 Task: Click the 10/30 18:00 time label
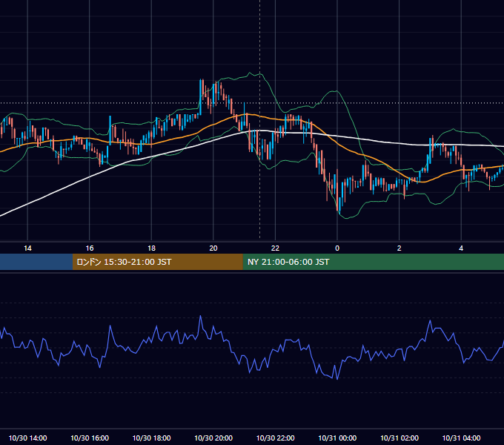coord(151,438)
